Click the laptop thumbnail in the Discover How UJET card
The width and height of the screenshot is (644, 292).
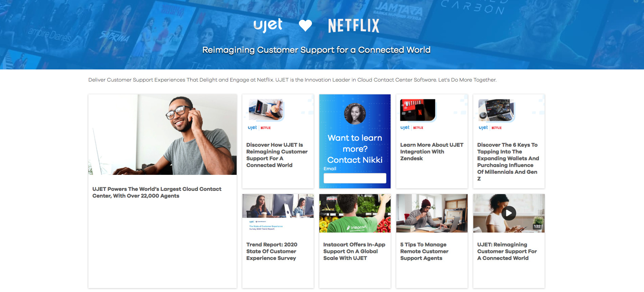tap(266, 109)
